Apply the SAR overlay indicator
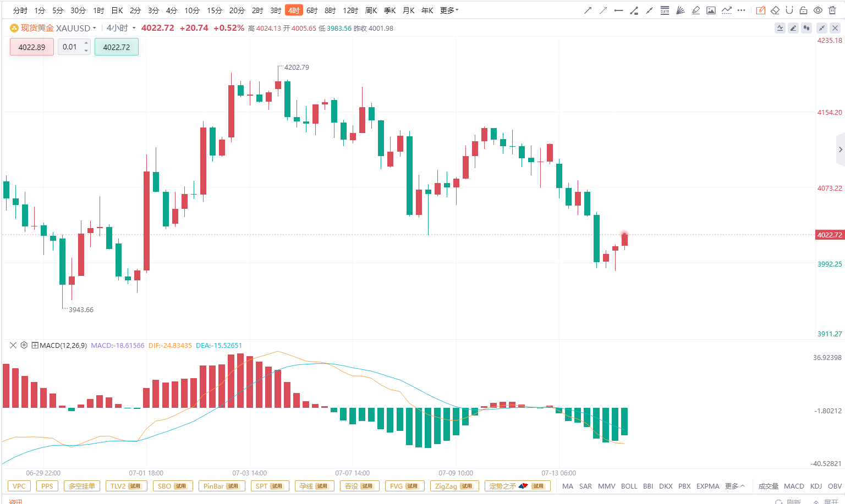The width and height of the screenshot is (845, 504). [x=585, y=486]
